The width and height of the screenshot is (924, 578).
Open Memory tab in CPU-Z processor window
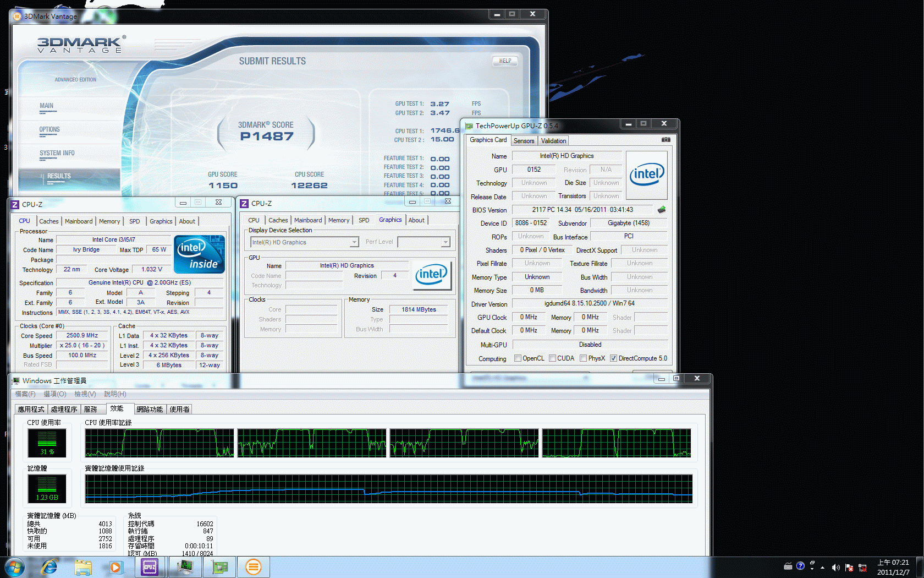coord(109,221)
